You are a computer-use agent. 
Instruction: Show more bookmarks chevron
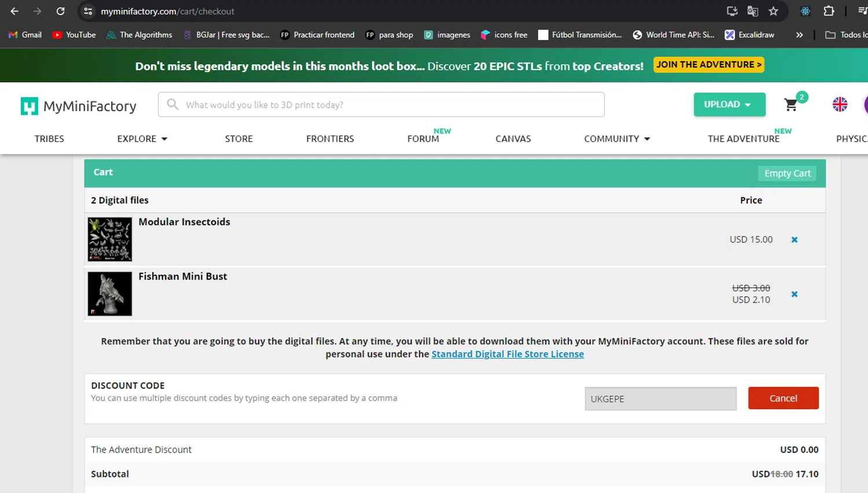tap(799, 35)
